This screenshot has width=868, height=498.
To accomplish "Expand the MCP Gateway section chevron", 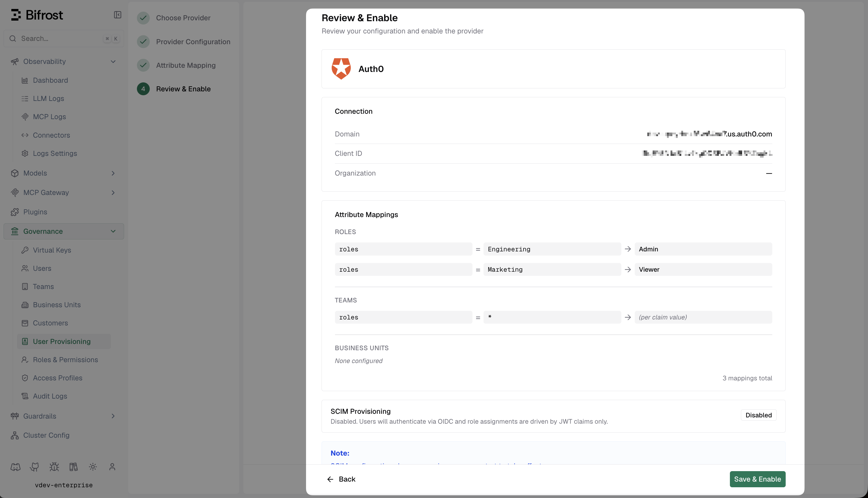I will 113,193.
